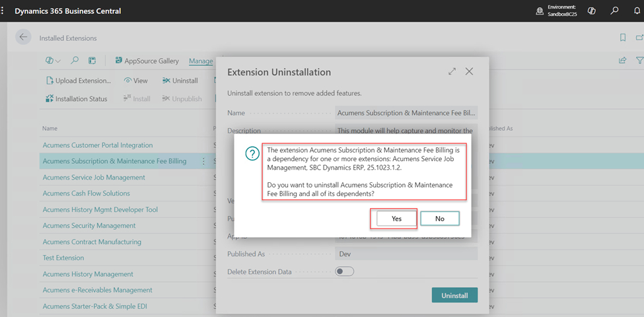
Task: Click Dynamics 365 Business Central title
Action: (68, 11)
